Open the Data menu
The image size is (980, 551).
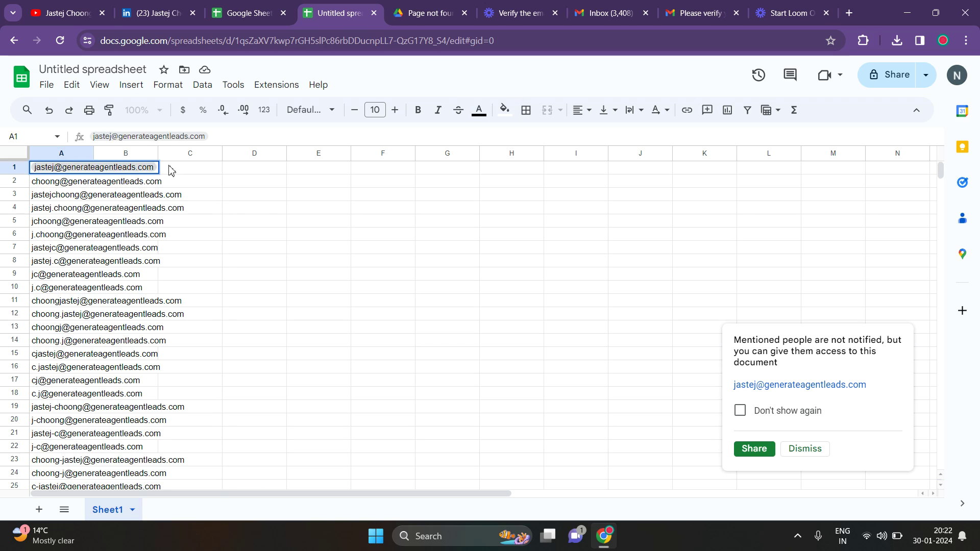pos(202,85)
